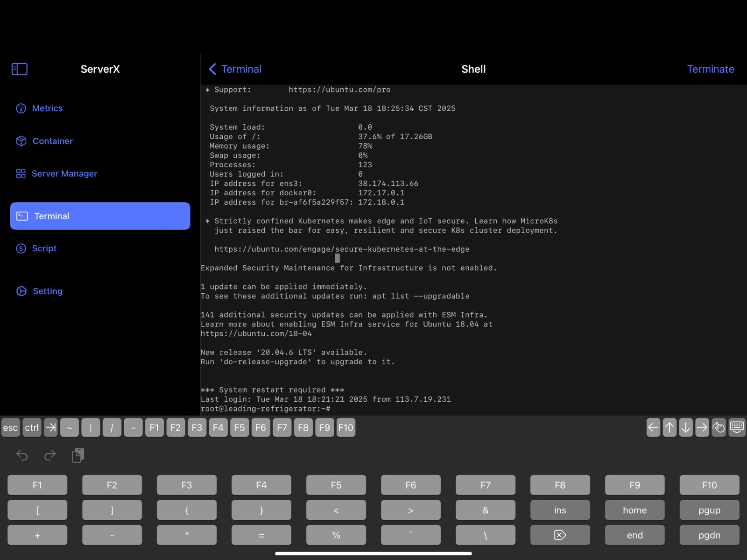Insert an opening square bracket
This screenshot has width=747, height=560.
click(x=37, y=510)
